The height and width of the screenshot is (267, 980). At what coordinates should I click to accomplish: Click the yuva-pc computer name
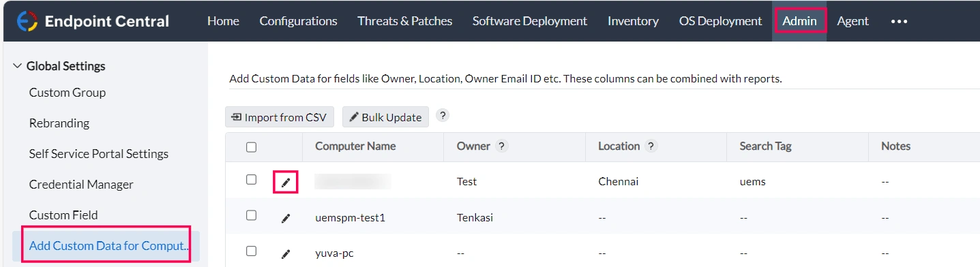click(334, 254)
